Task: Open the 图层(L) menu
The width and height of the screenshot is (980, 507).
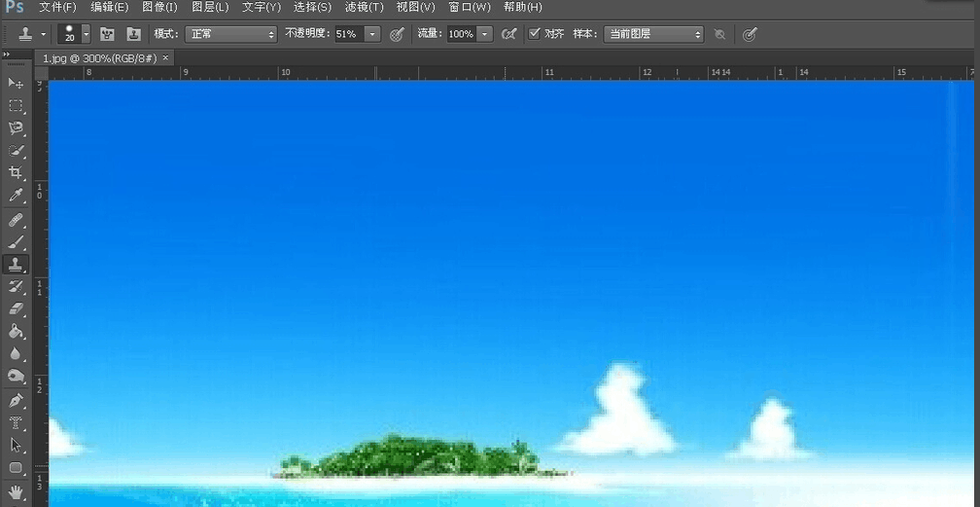Action: [x=210, y=8]
